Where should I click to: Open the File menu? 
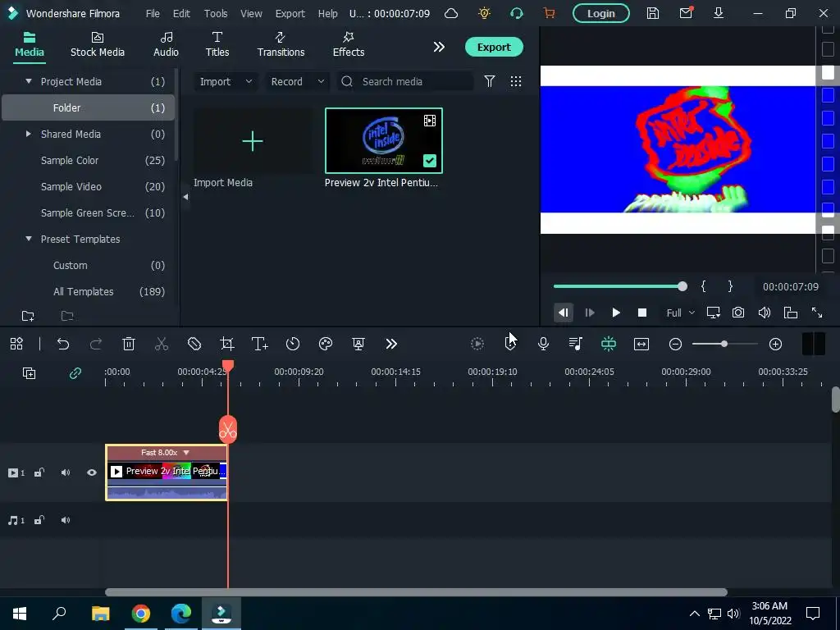point(153,13)
